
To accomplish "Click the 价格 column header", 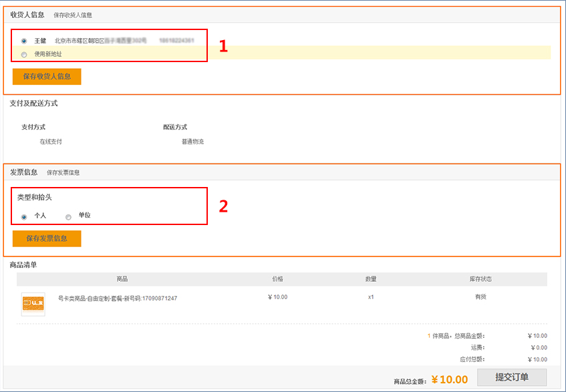I will (x=277, y=278).
